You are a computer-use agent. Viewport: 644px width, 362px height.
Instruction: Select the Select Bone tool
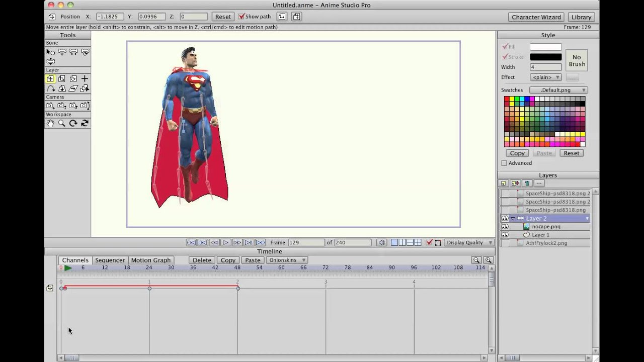pyautogui.click(x=50, y=52)
